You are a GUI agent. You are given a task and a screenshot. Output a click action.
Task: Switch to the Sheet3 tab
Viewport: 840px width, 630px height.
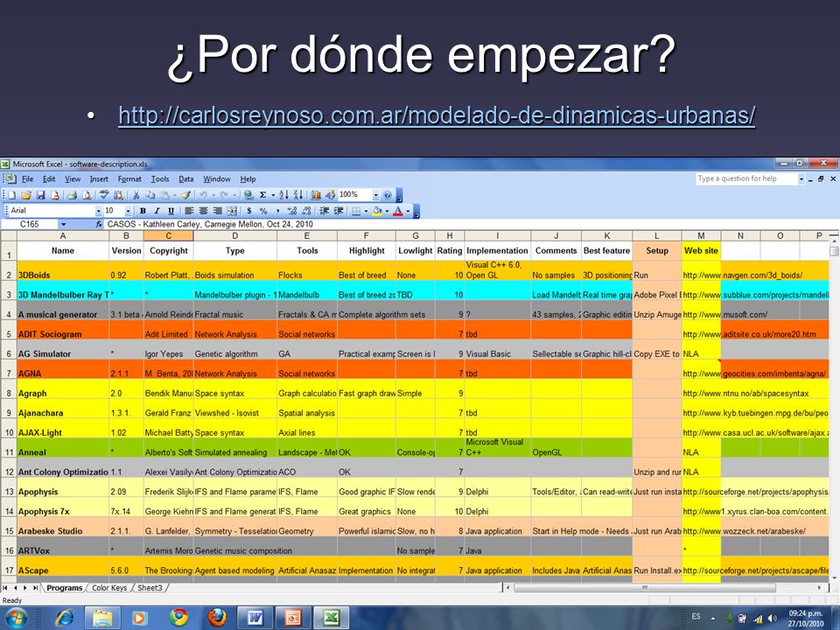pos(150,588)
